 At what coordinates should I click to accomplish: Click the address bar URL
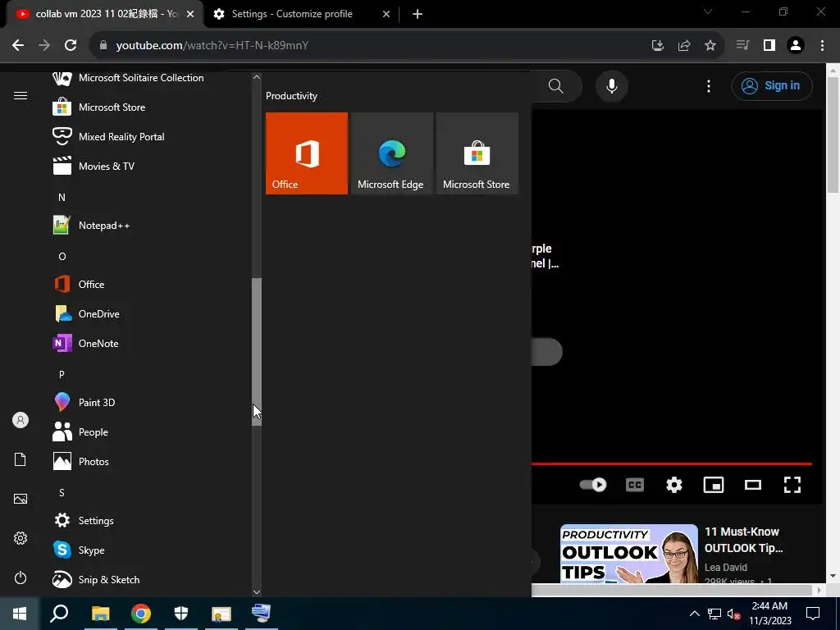coord(212,46)
